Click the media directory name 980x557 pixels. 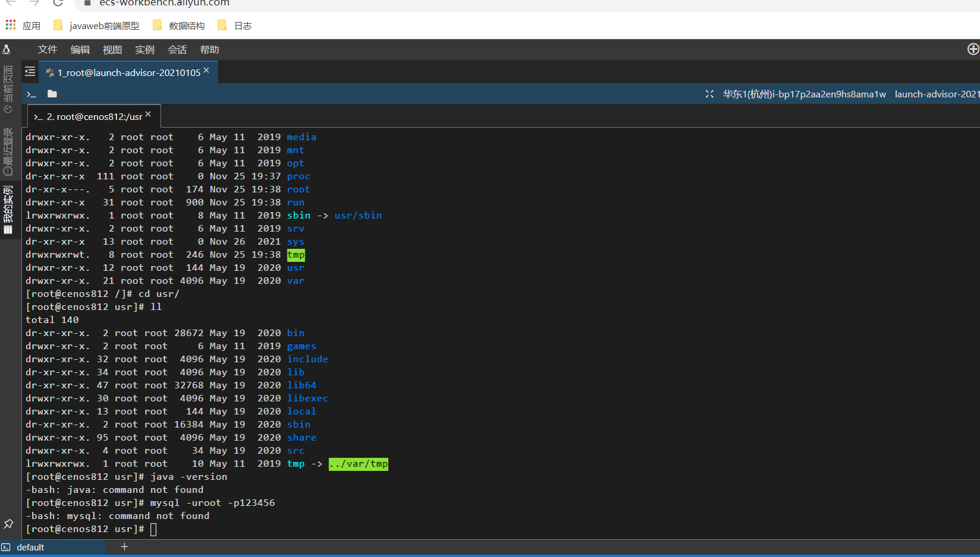click(x=302, y=137)
